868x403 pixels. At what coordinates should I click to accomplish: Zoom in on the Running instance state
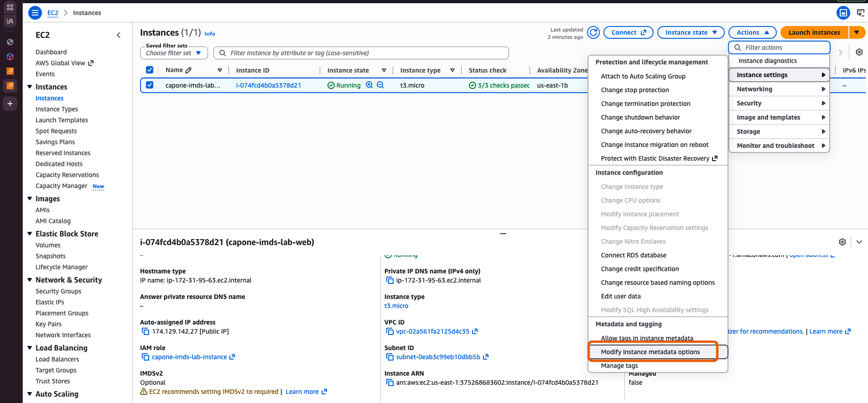point(369,85)
